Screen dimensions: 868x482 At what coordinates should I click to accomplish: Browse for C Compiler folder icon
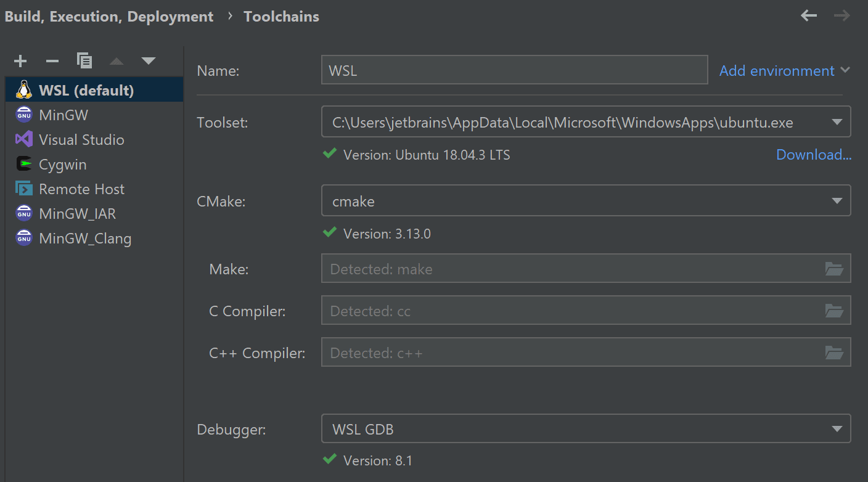(x=834, y=311)
